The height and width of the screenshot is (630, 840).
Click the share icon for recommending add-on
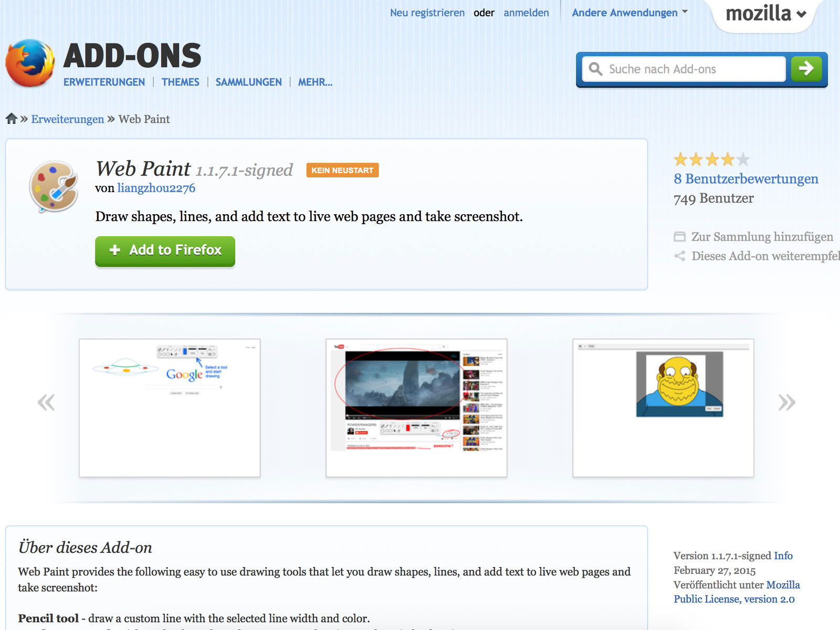[679, 256]
